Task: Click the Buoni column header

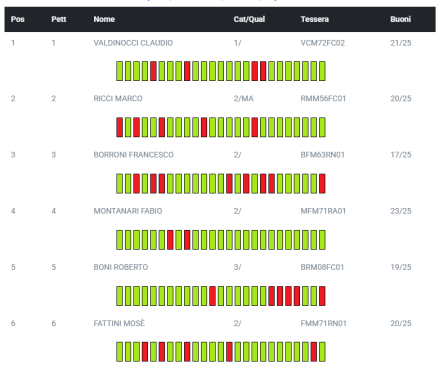Action: 401,19
